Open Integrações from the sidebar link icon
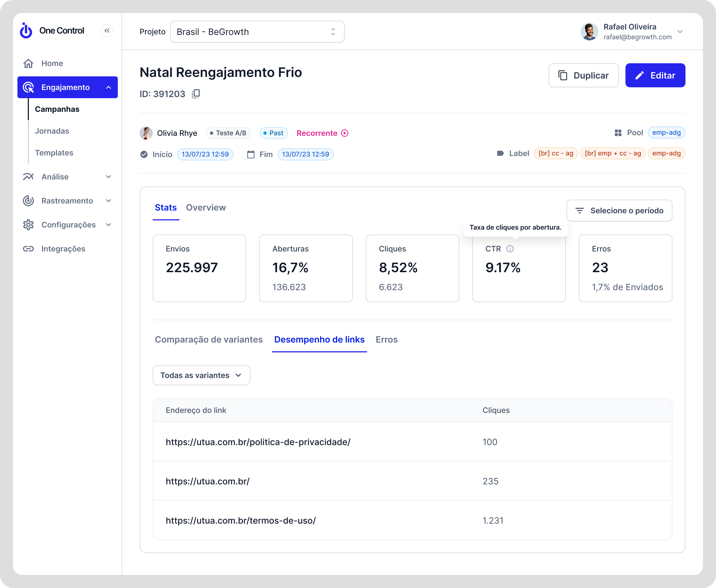The image size is (716, 588). pos(28,249)
